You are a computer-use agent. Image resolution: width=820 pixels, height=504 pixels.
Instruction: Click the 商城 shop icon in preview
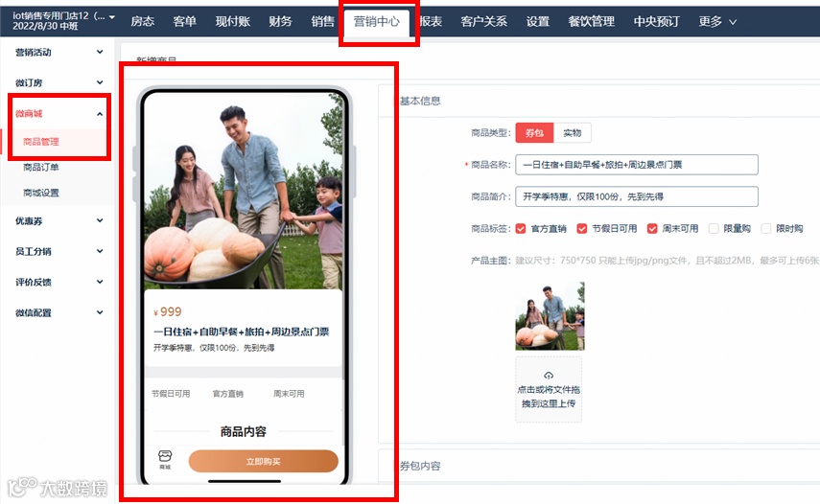coord(165,459)
